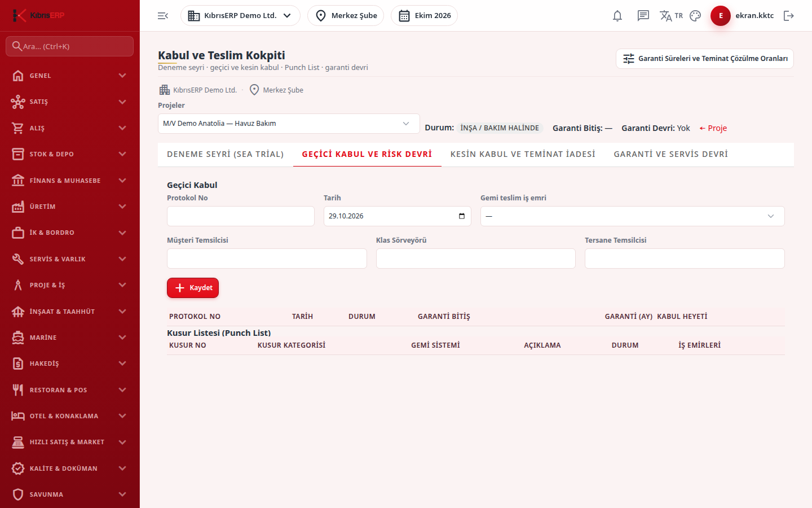Click the STOK & DEPO box icon

tap(18, 154)
